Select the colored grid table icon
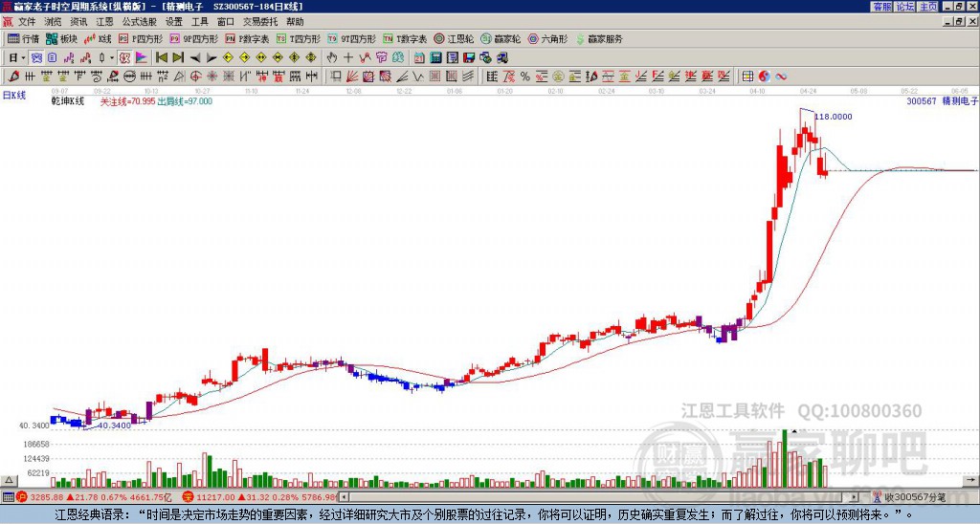The height and width of the screenshot is (524, 980). tap(747, 76)
